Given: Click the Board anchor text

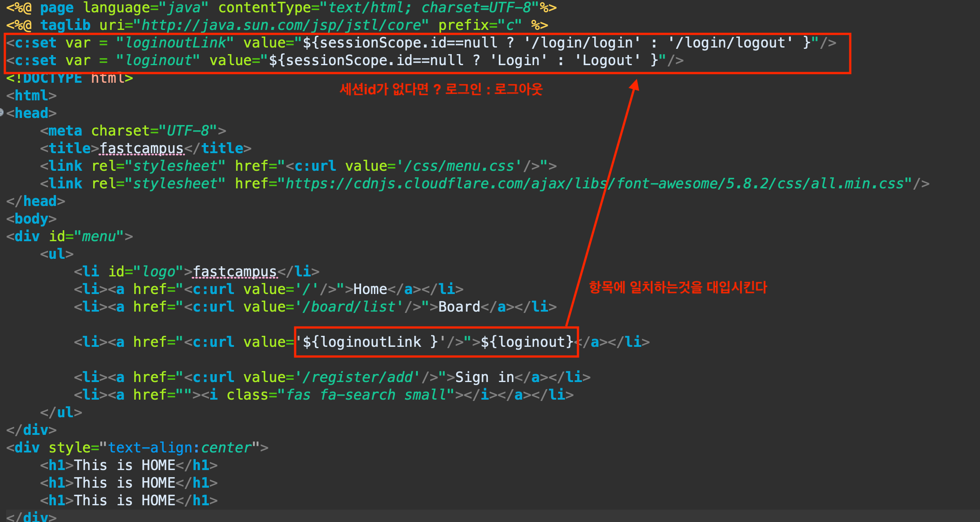Looking at the screenshot, I should click(x=459, y=307).
